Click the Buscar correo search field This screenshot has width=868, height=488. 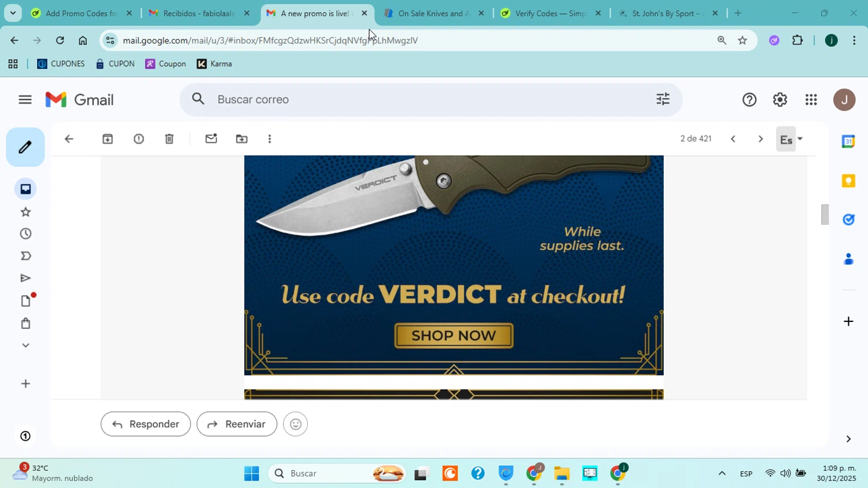tap(431, 100)
